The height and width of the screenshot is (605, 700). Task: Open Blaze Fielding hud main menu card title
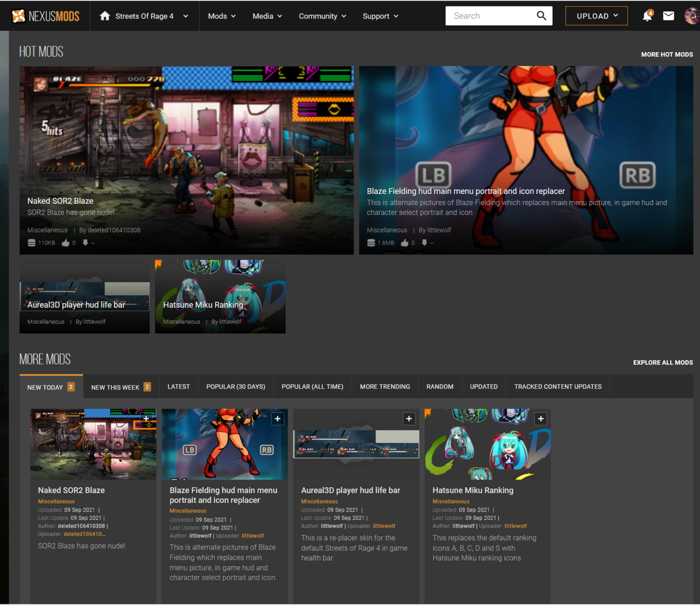click(x=223, y=495)
